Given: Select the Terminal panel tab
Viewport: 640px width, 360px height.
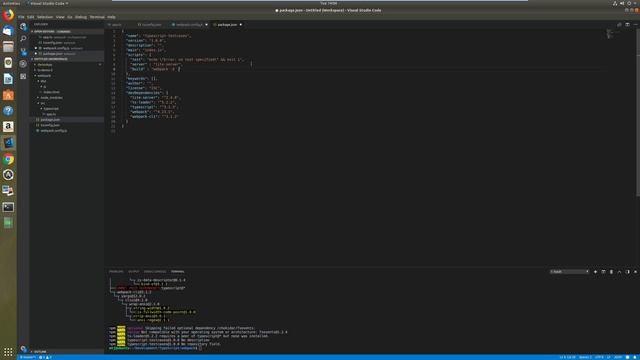Looking at the screenshot, I should (178, 271).
